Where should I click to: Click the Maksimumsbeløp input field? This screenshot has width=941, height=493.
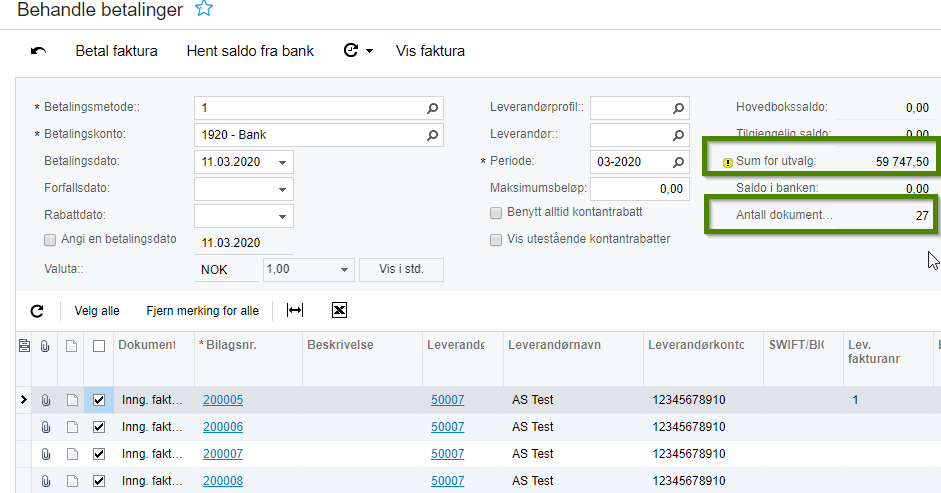click(638, 188)
